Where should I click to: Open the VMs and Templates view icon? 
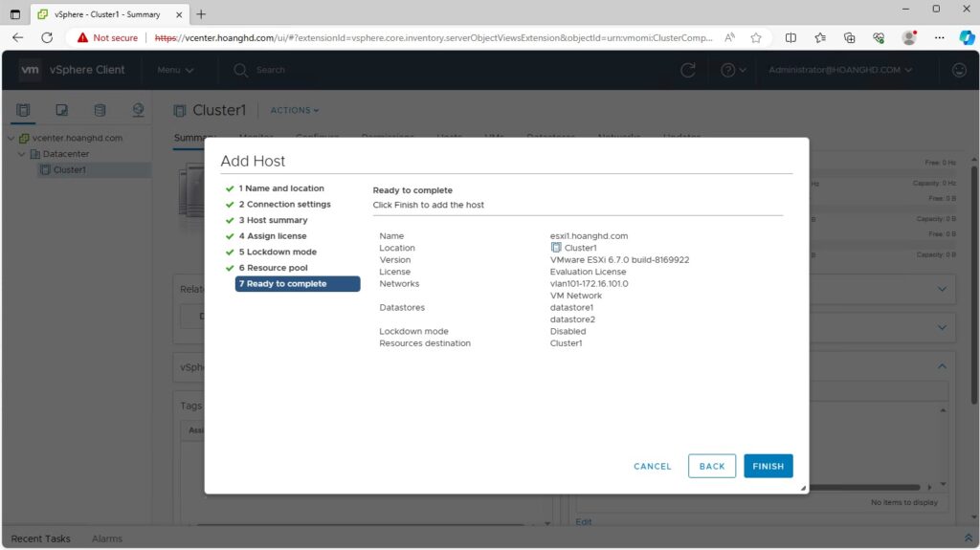pyautogui.click(x=61, y=110)
